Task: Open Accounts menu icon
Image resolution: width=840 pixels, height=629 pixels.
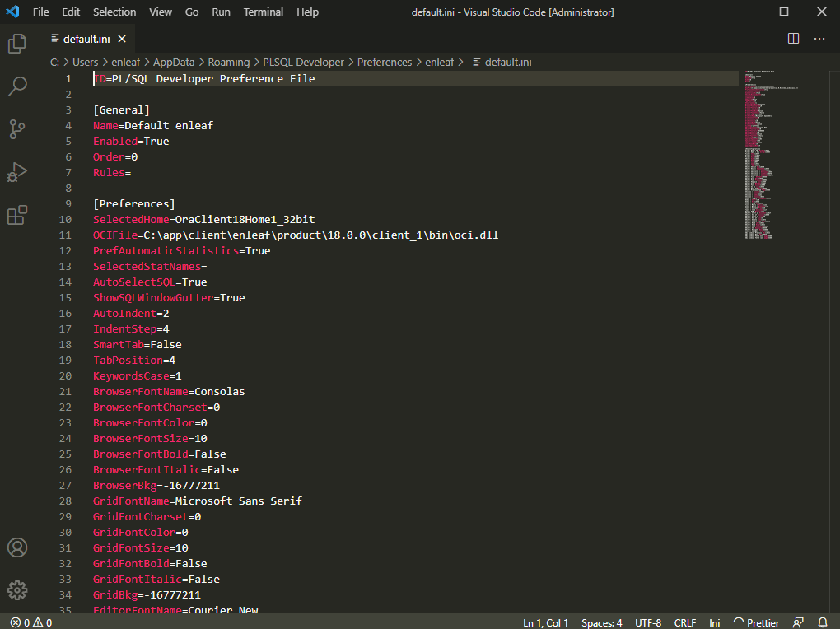Action: [x=17, y=547]
